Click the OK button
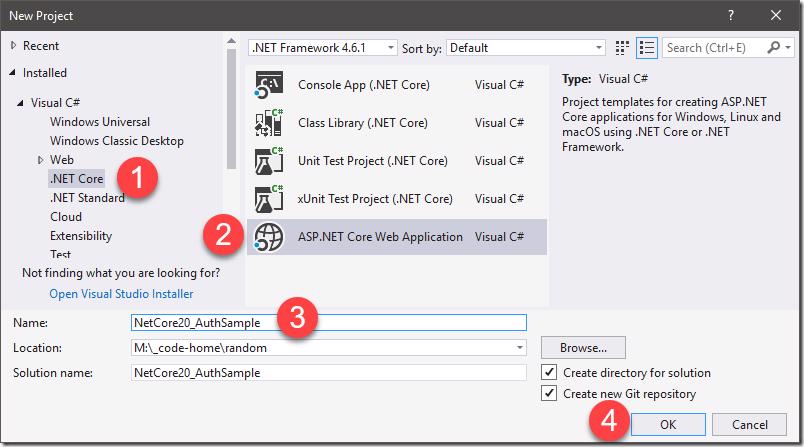The image size is (804, 447). (668, 424)
